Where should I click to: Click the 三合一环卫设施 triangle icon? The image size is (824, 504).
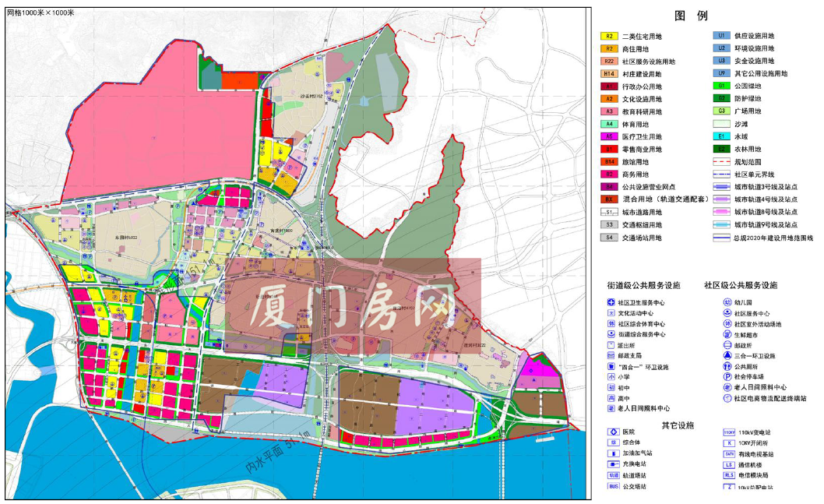point(727,356)
